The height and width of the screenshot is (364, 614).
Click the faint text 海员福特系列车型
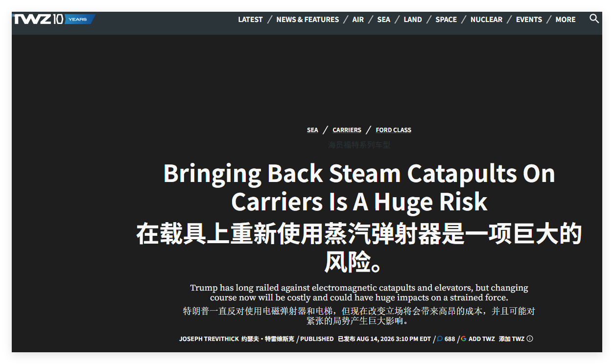tap(359, 145)
